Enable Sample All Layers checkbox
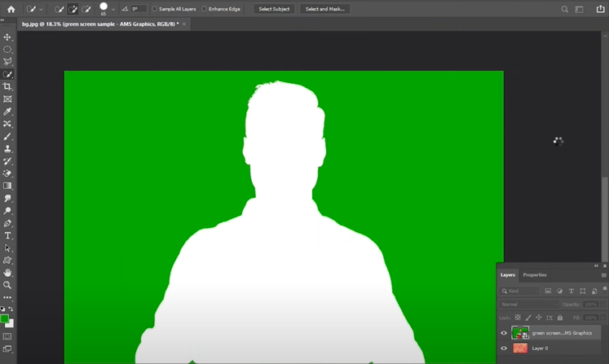Screen dimensions: 609x364 click(x=155, y=9)
